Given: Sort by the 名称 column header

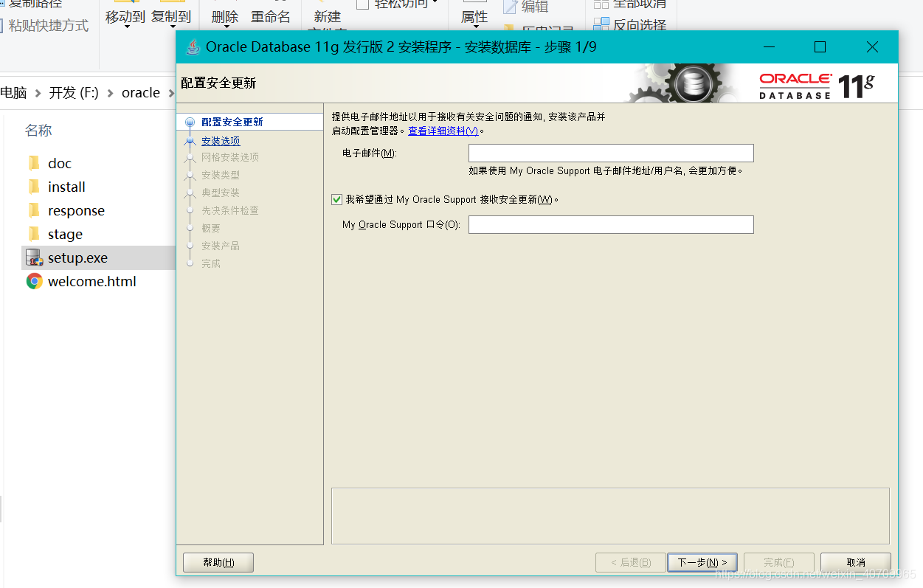Looking at the screenshot, I should [38, 131].
